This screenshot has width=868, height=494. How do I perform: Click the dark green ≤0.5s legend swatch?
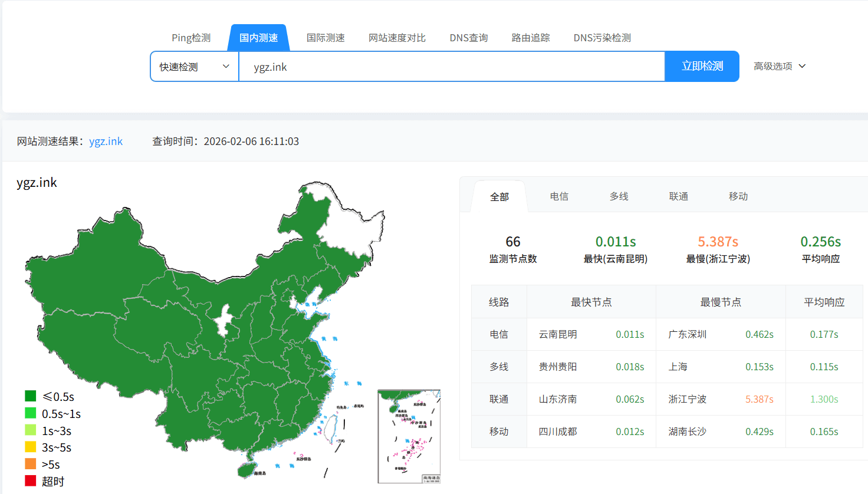[x=31, y=396]
